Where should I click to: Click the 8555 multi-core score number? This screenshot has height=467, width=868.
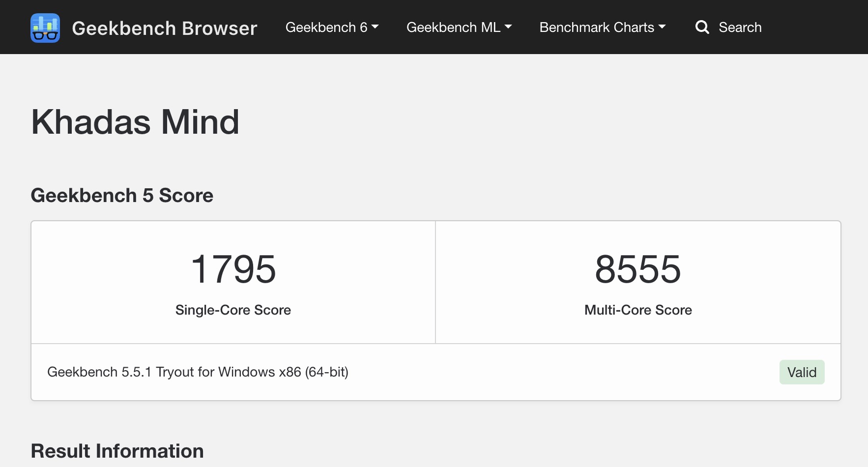[x=638, y=269]
